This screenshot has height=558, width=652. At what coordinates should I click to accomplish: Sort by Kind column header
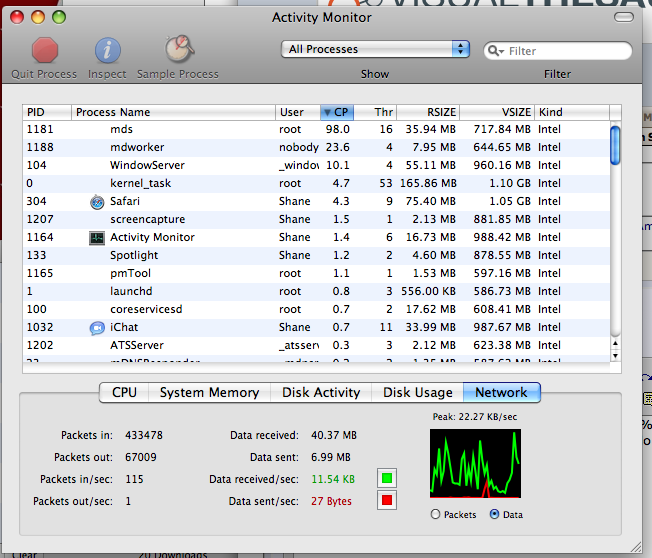point(572,112)
